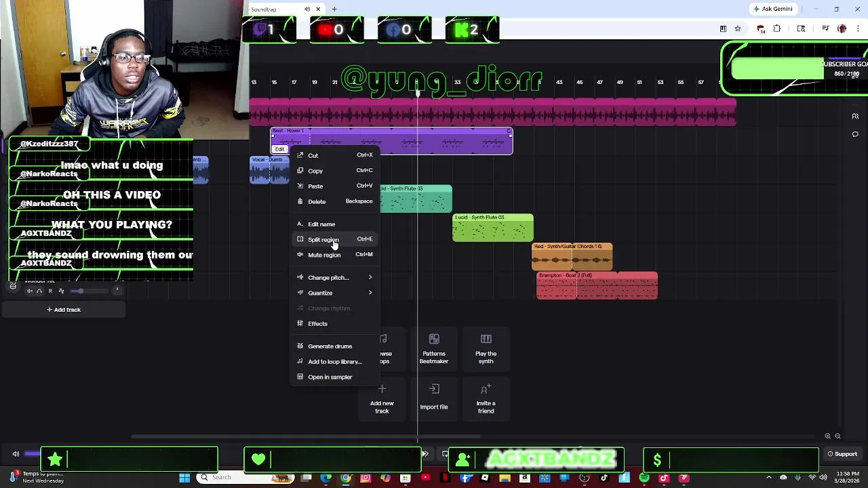Select the Red Synth/Guitar Chords orange region
The width and height of the screenshot is (868, 488).
572,257
